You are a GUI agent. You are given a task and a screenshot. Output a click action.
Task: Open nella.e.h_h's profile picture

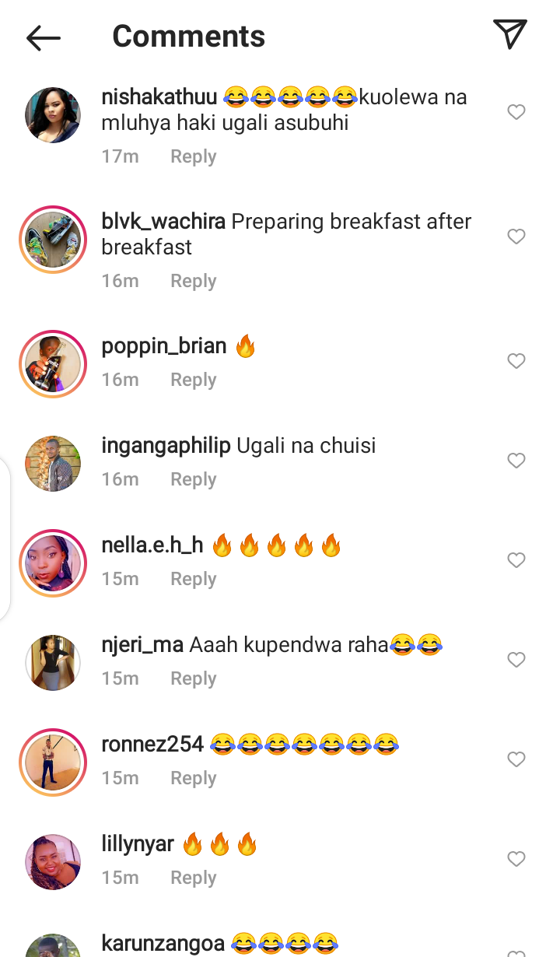click(x=53, y=563)
